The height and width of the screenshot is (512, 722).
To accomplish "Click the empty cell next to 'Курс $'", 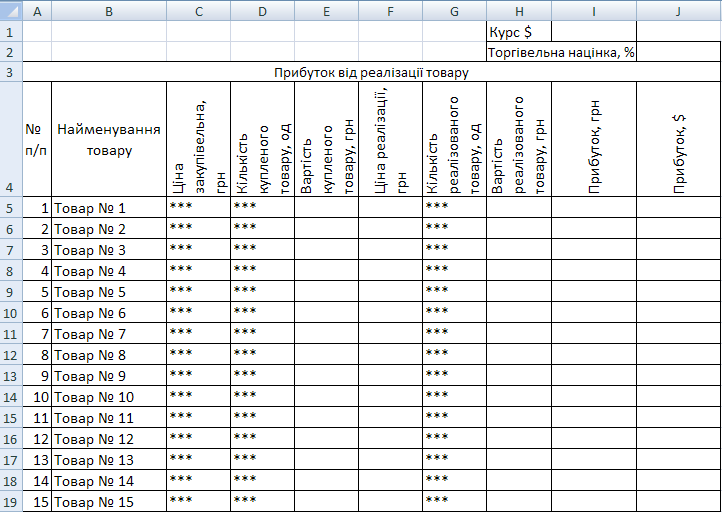I will tap(594, 31).
